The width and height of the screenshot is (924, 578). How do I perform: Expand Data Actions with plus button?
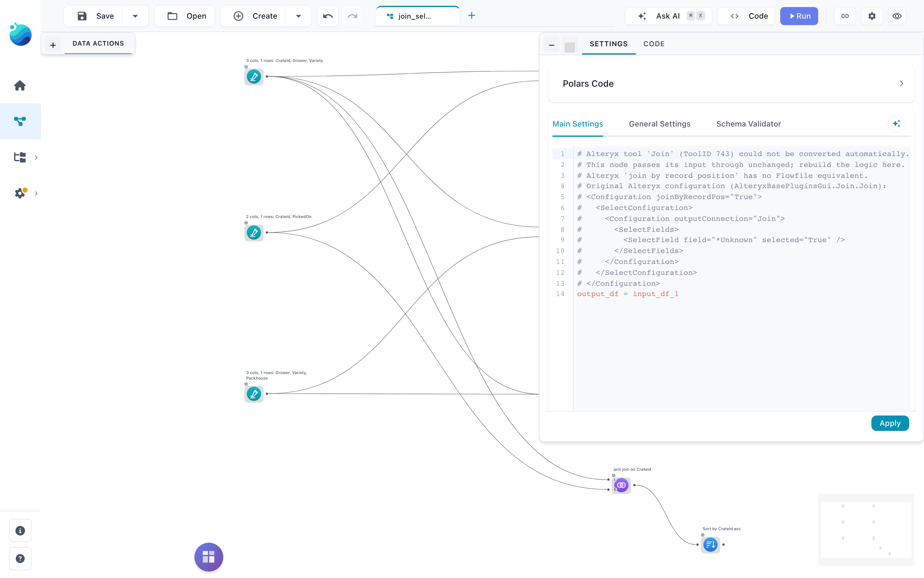pos(53,45)
